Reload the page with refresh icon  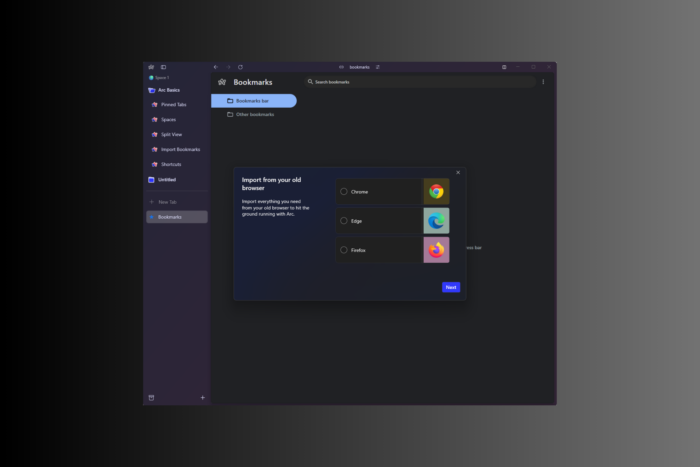point(240,67)
